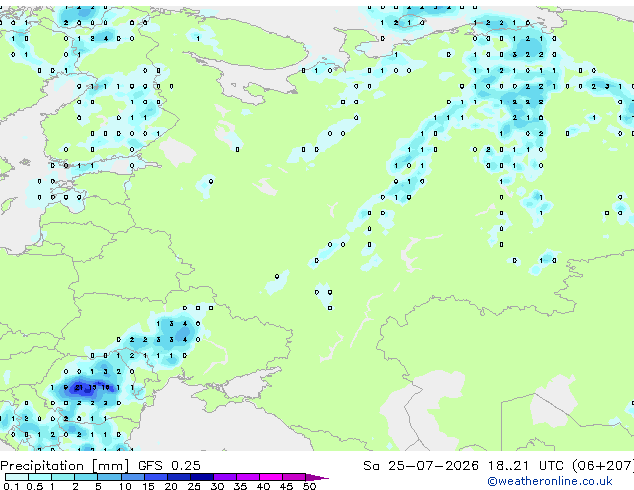Click legend tick label '0.1'
This screenshot has height=490, width=634.
(x=11, y=486)
